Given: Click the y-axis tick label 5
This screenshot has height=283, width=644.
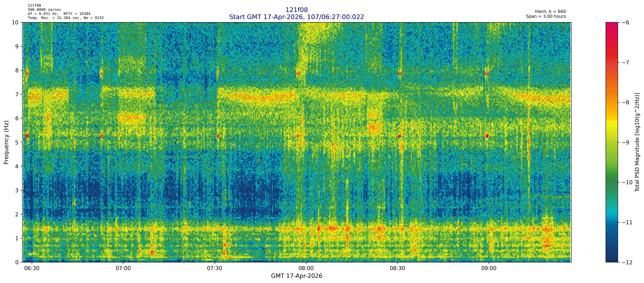Looking at the screenshot, I should 17,143.
